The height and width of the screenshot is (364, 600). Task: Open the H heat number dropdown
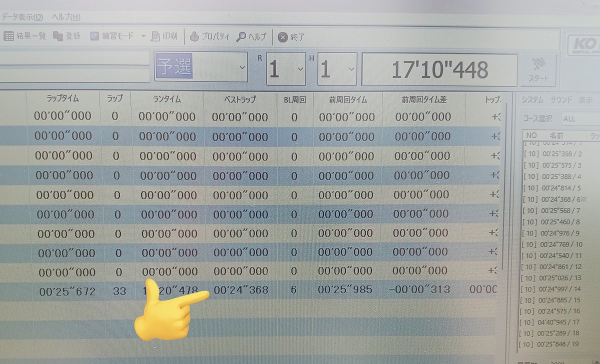tap(350, 69)
